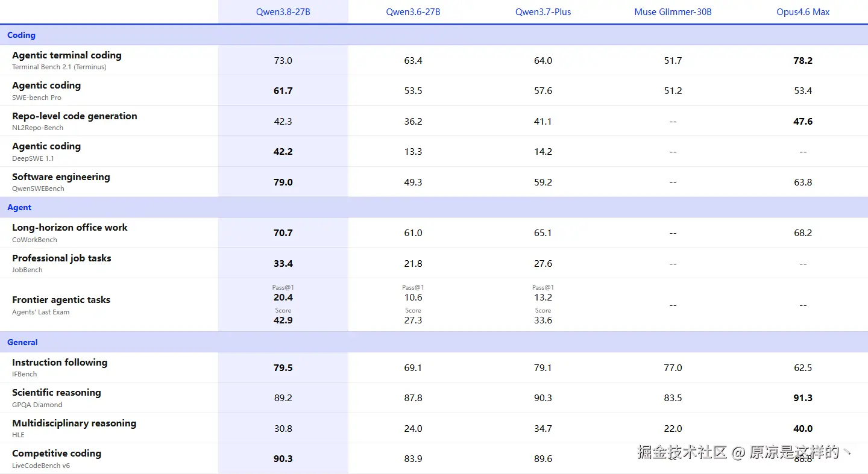Click the IFBench benchmark subtitle
This screenshot has width=868, height=474.
point(25,374)
